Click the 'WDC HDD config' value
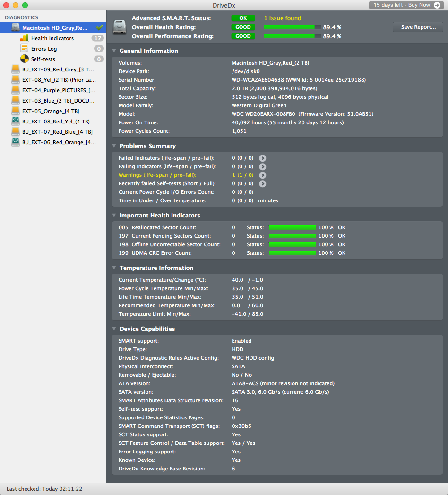This screenshot has width=448, height=495. tap(253, 358)
